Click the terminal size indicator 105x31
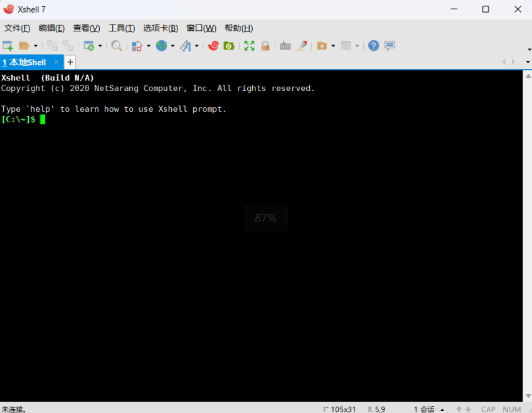The height and width of the screenshot is (413, 532). tap(342, 409)
